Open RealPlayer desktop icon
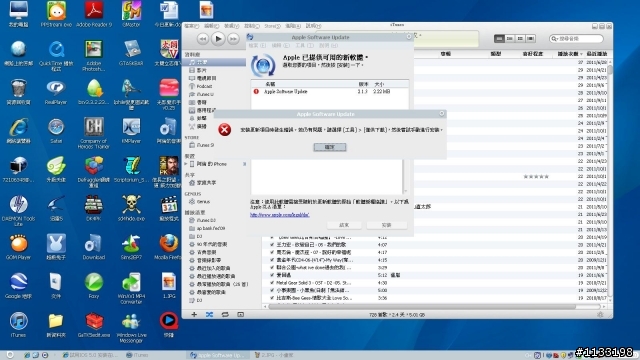Viewport: 640px width, 360px height. 56,92
